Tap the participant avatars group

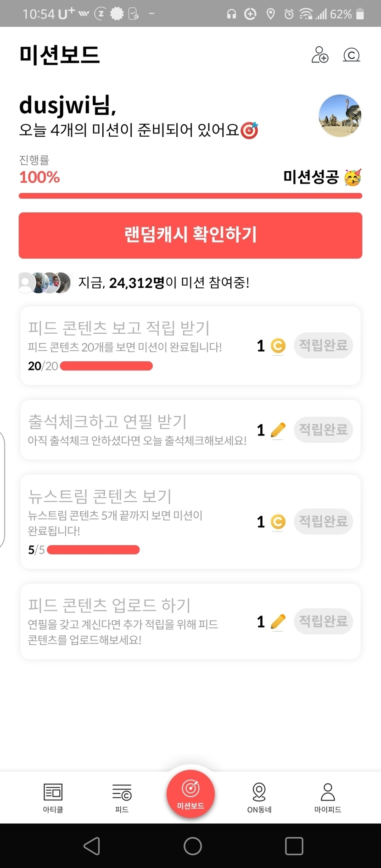pos(45,283)
